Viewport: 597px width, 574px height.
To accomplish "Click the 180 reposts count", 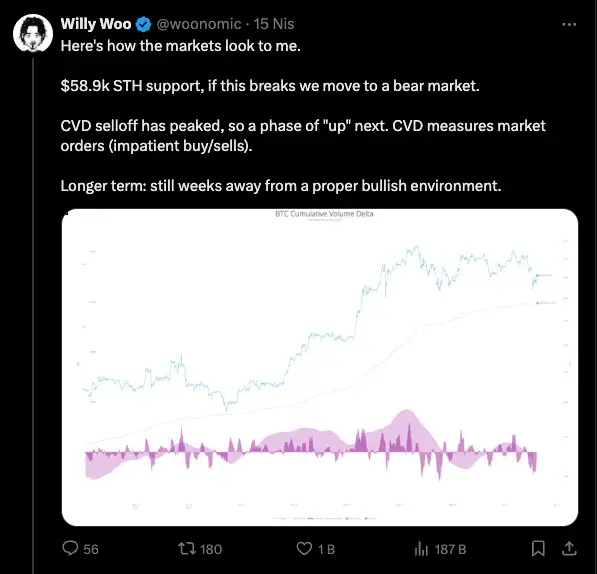I will tap(211, 549).
